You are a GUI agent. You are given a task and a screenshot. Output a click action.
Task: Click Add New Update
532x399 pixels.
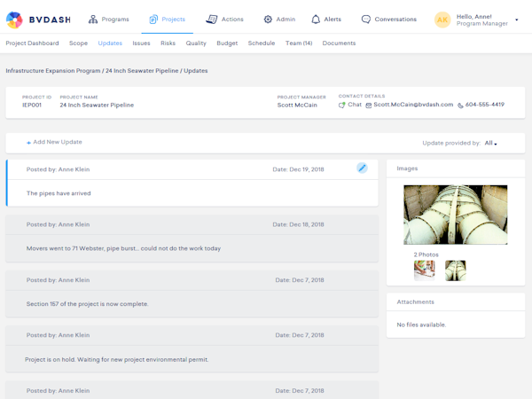[55, 142]
